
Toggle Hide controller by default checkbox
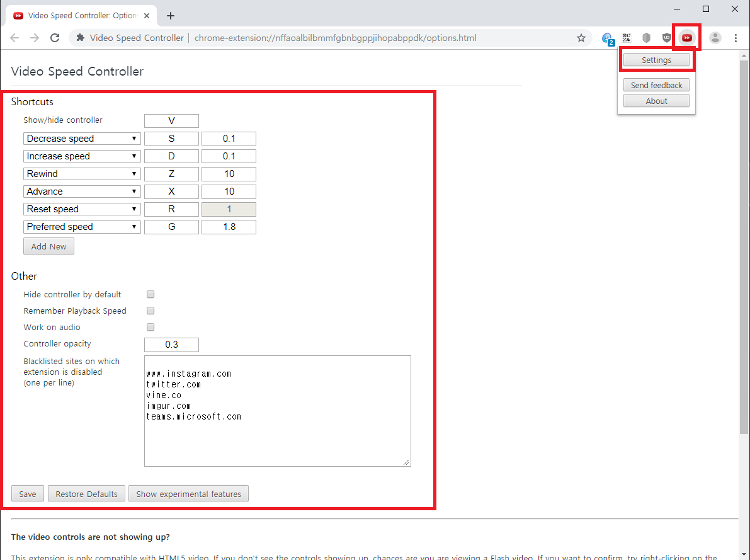(x=151, y=294)
